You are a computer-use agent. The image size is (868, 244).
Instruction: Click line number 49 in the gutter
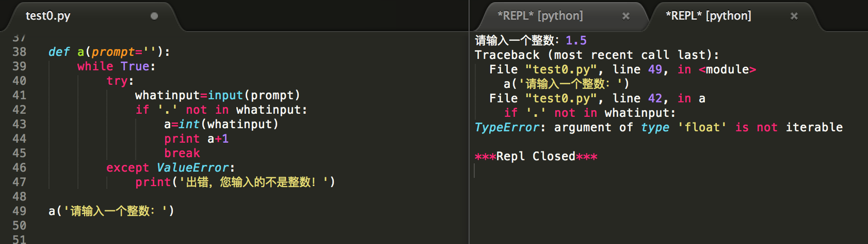click(x=19, y=211)
